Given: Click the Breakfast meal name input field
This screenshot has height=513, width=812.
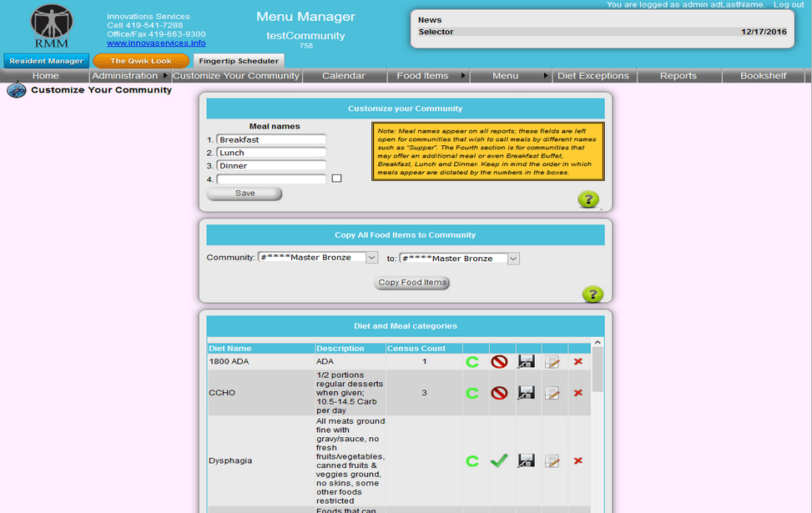Looking at the screenshot, I should (x=270, y=139).
